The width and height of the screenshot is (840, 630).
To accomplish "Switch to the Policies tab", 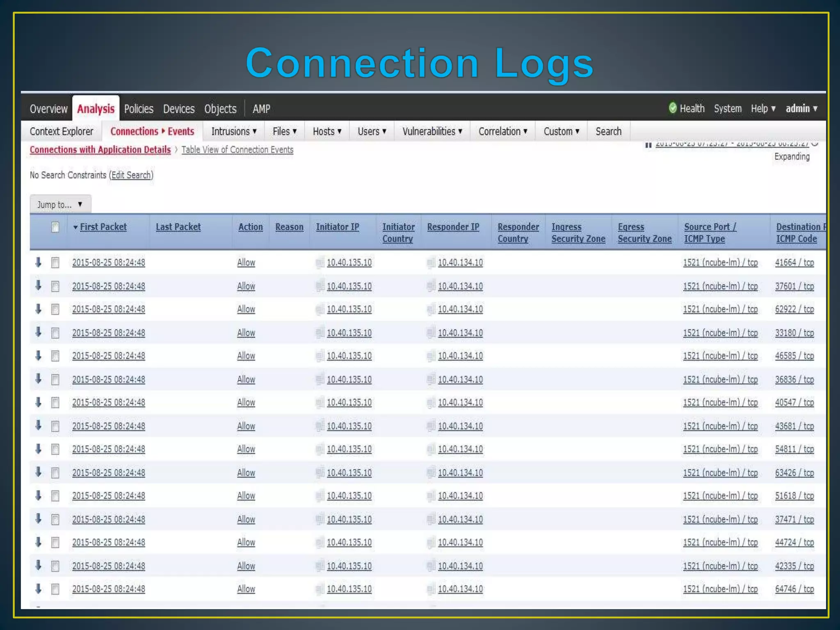I will point(139,109).
